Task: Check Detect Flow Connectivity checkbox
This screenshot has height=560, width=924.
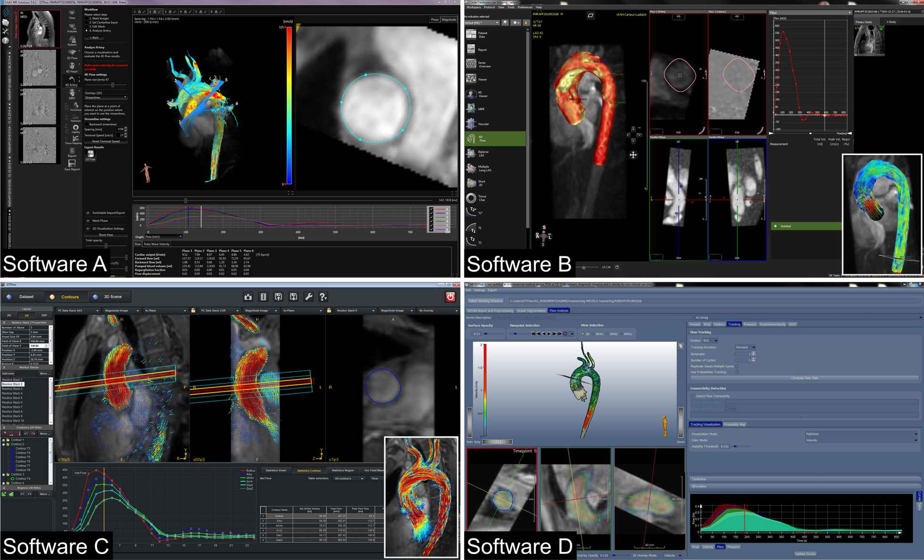Action: point(693,396)
